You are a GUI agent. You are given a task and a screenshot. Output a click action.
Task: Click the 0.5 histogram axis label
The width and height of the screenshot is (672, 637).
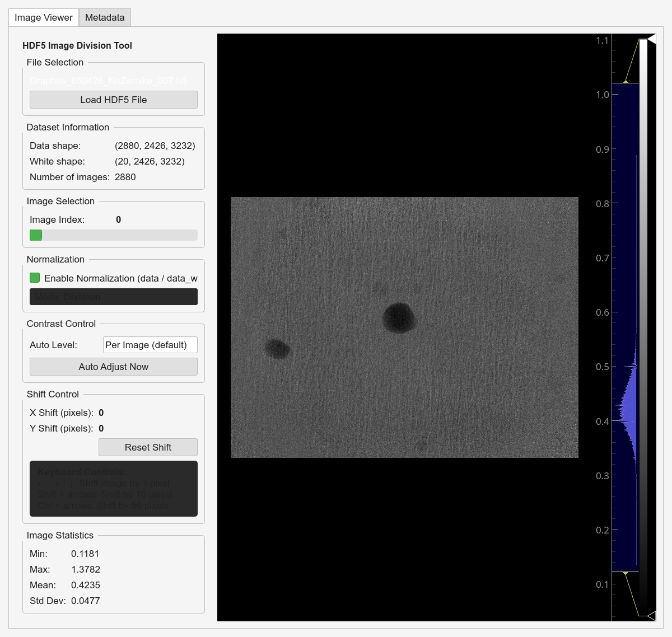[x=603, y=367]
